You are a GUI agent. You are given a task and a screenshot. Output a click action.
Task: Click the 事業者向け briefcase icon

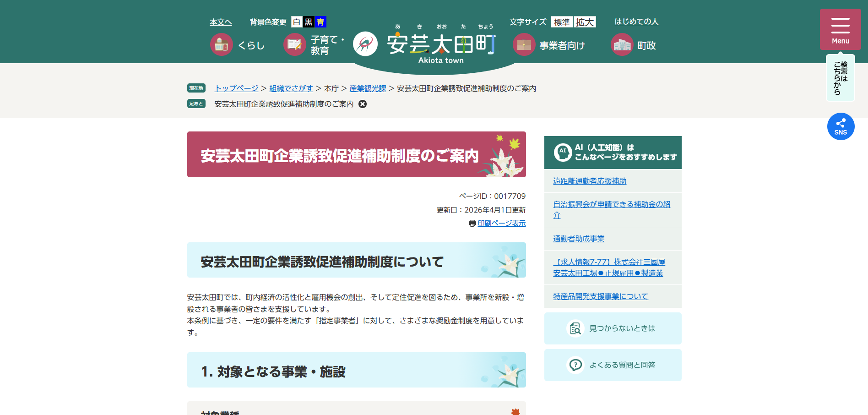click(524, 45)
